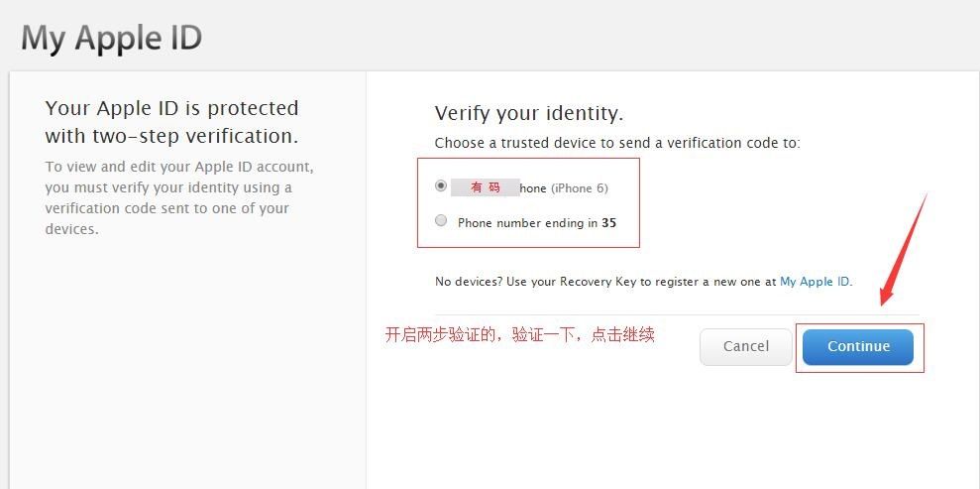Click the red arrow pointing at Continue
This screenshot has width=980, height=489.
(x=902, y=248)
